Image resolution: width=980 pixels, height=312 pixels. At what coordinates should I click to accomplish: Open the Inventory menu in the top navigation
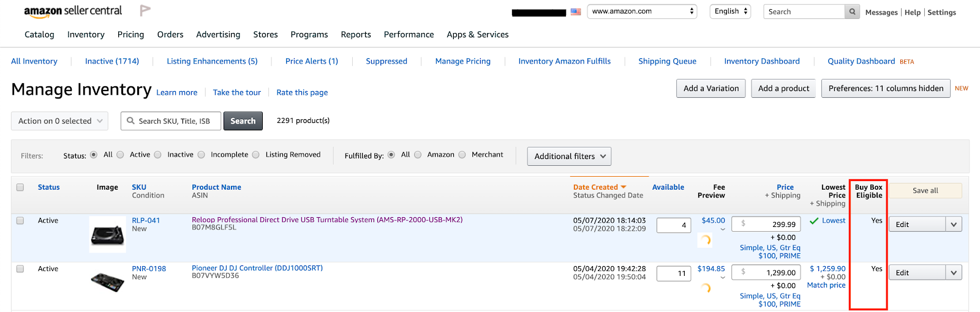point(86,35)
